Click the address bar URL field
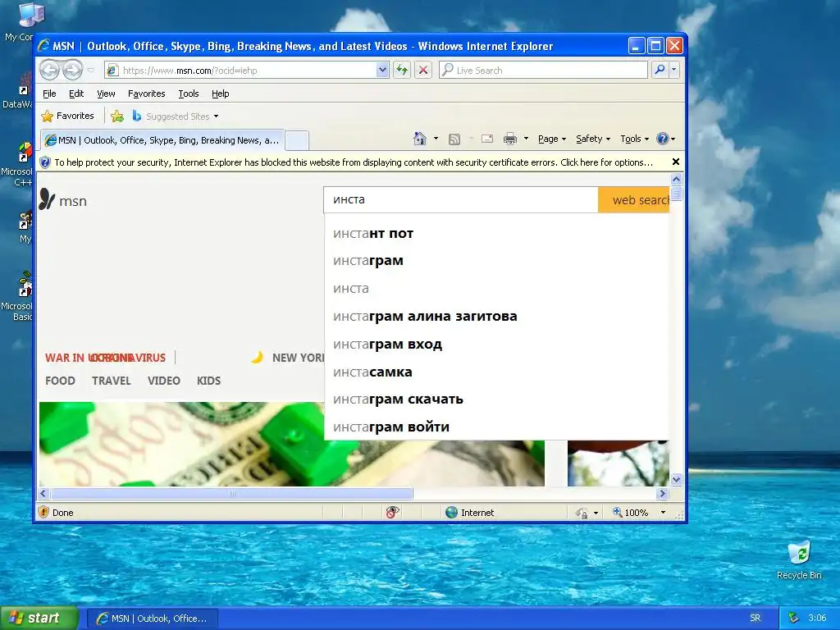The image size is (840, 630). pyautogui.click(x=241, y=71)
